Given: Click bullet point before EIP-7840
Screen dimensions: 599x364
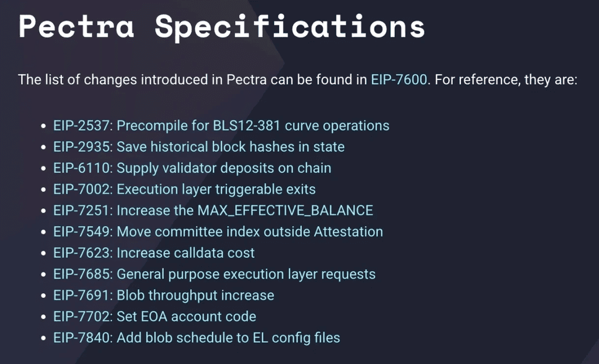Looking at the screenshot, I should click(x=43, y=338).
